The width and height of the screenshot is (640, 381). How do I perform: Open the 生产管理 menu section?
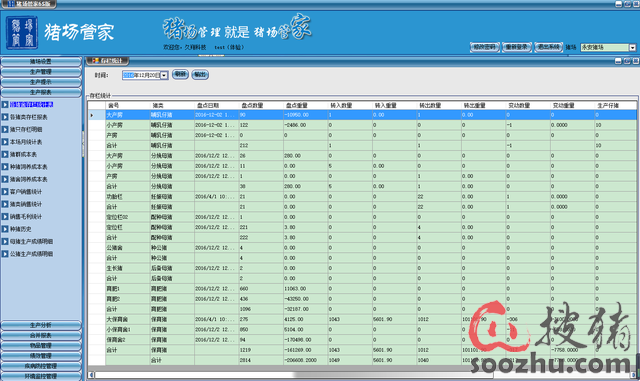point(41,71)
